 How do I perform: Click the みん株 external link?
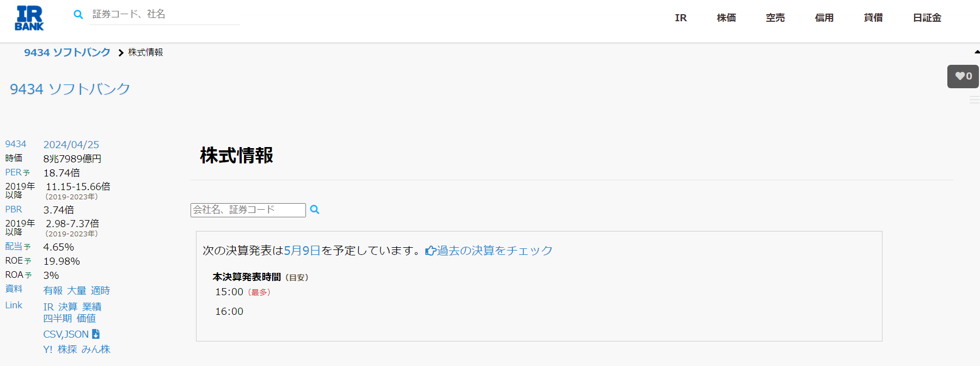click(96, 350)
